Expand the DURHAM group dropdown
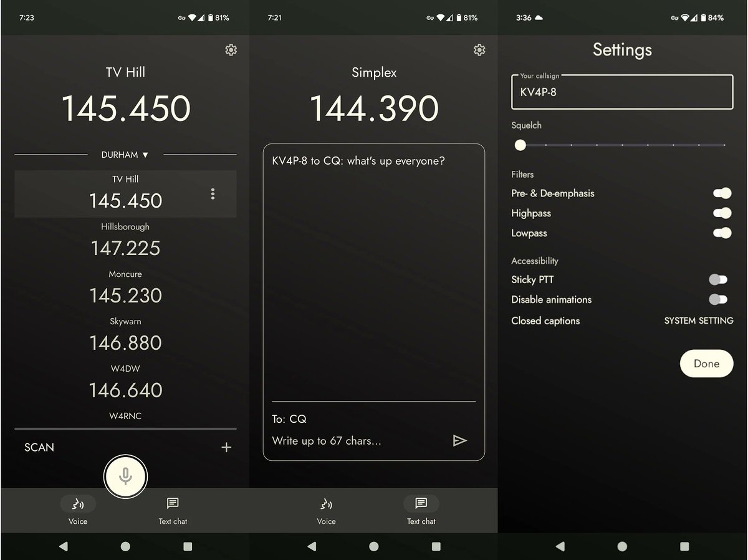Viewport: 748px width, 560px height. (125, 155)
